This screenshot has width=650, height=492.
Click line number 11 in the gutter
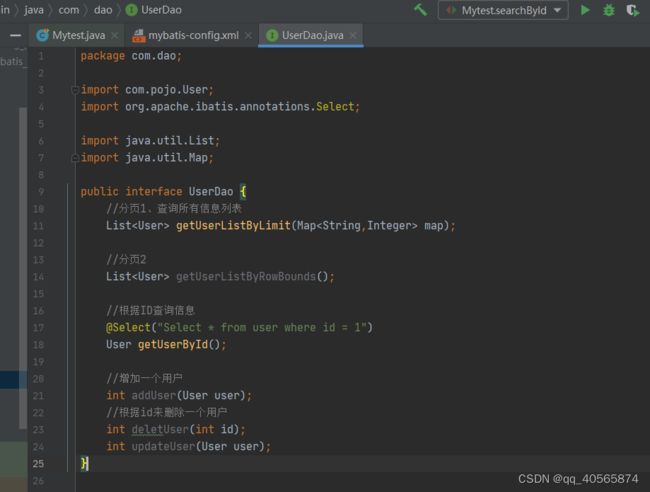point(38,226)
